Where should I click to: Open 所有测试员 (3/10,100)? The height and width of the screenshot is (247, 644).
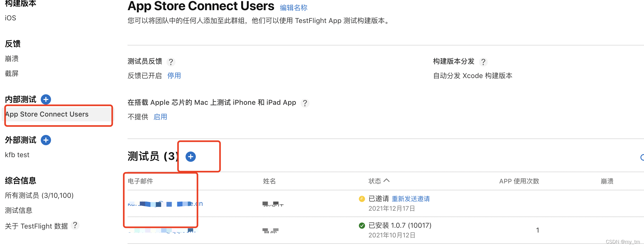coord(39,195)
